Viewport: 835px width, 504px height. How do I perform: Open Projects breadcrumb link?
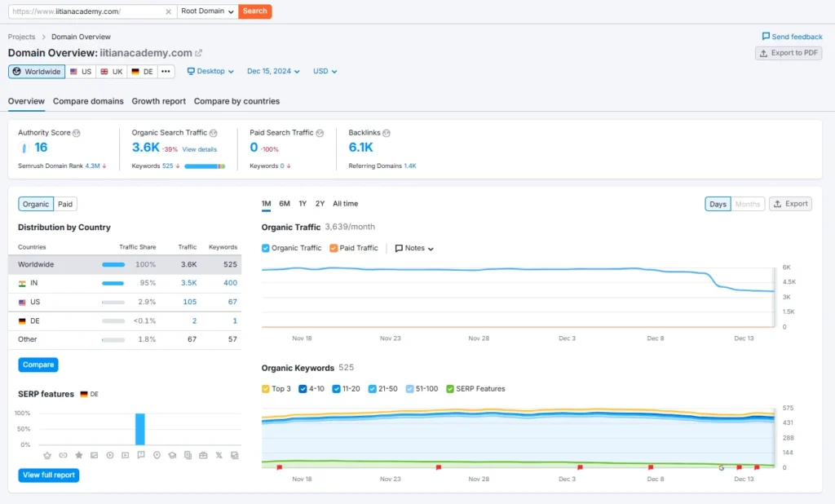click(21, 37)
